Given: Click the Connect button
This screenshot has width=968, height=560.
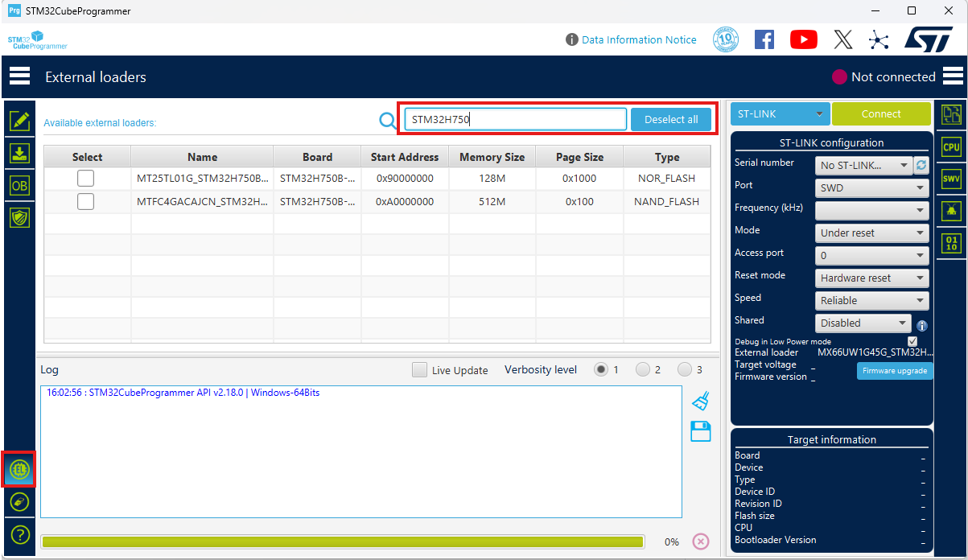Looking at the screenshot, I should coord(881,113).
